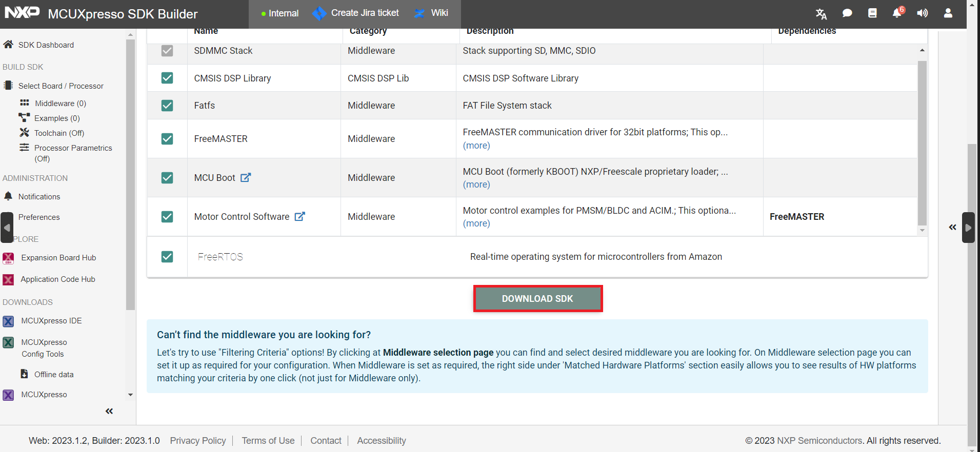Open the user account profile icon

948,13
